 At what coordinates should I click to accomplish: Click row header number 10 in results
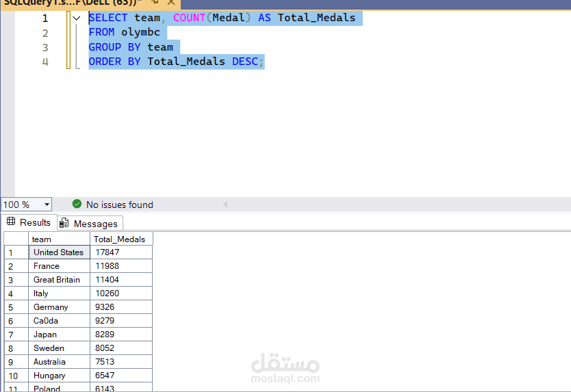pyautogui.click(x=16, y=376)
